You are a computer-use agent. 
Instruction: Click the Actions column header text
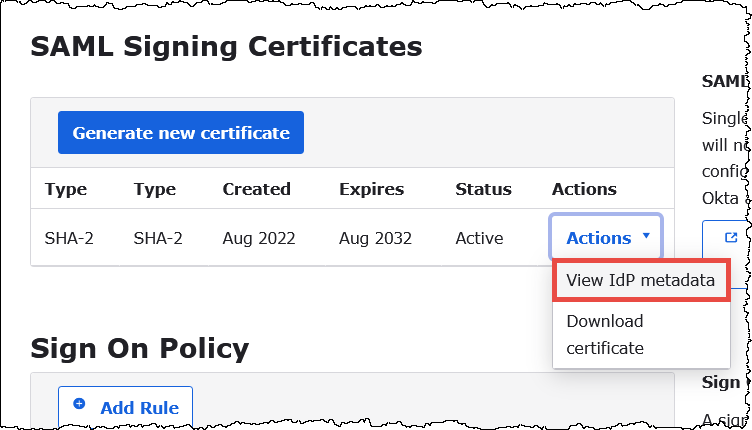[584, 189]
